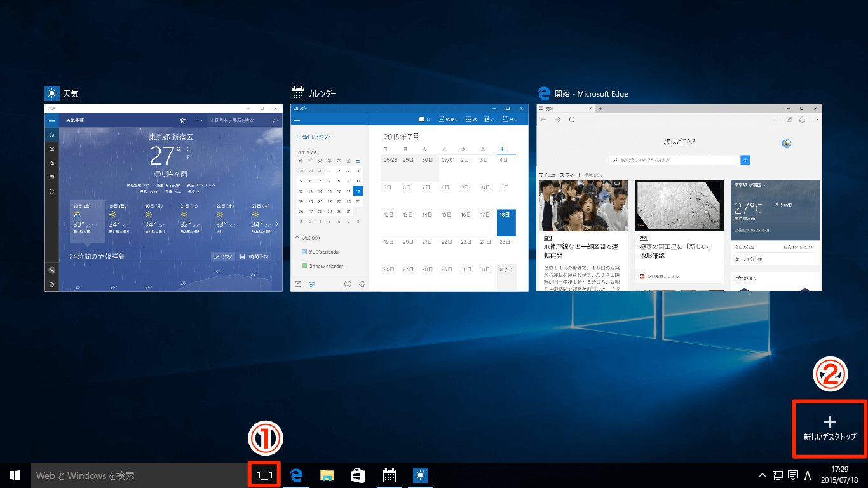
Task: Click 新しいイベント in Calendar window
Action: click(x=313, y=137)
